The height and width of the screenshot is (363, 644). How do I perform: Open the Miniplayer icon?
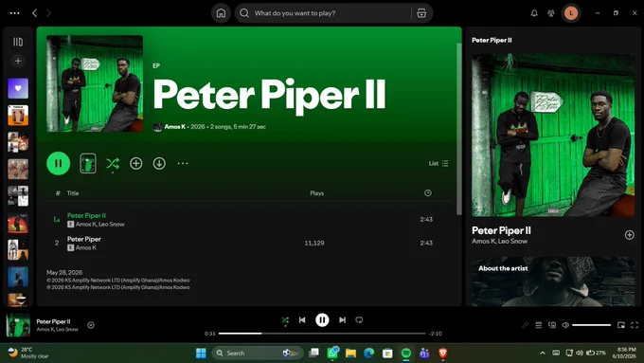(621, 325)
